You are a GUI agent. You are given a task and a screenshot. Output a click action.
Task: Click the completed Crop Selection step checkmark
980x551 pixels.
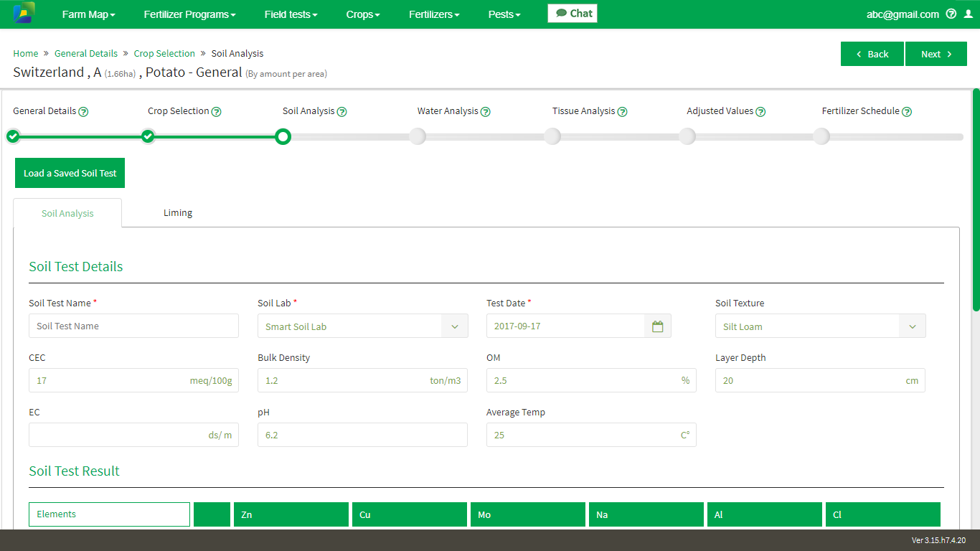tap(148, 136)
